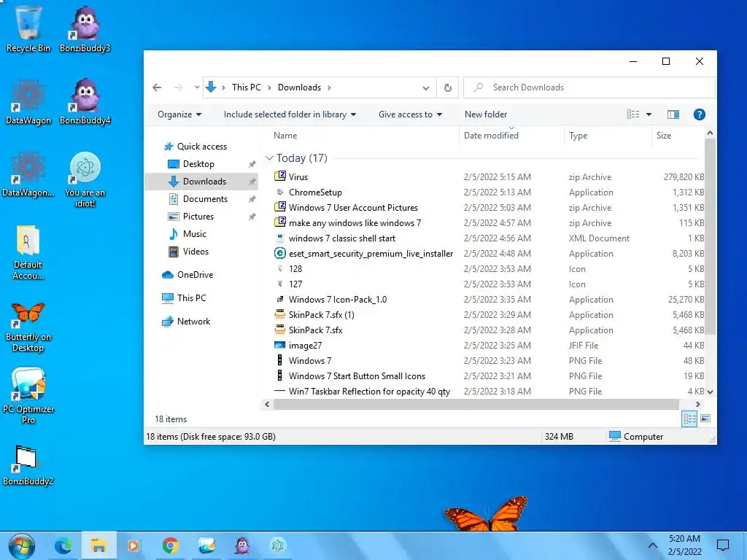This screenshot has height=560, width=747.
Task: Click the taskbar clock showing 5:20 AM
Action: pos(684,545)
